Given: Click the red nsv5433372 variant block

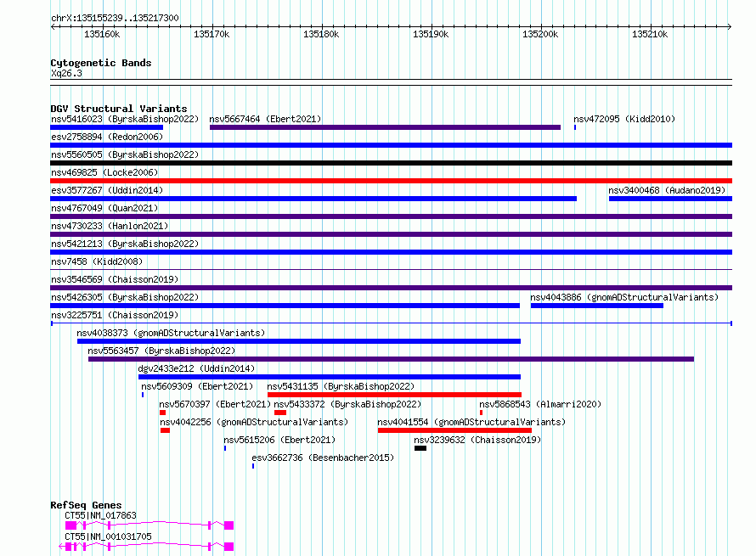Looking at the screenshot, I should coord(280,413).
